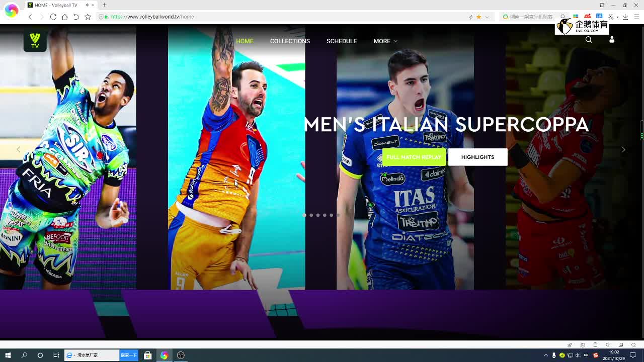Bookmark page with the star outline icon
The height and width of the screenshot is (362, 644).
pyautogui.click(x=88, y=17)
